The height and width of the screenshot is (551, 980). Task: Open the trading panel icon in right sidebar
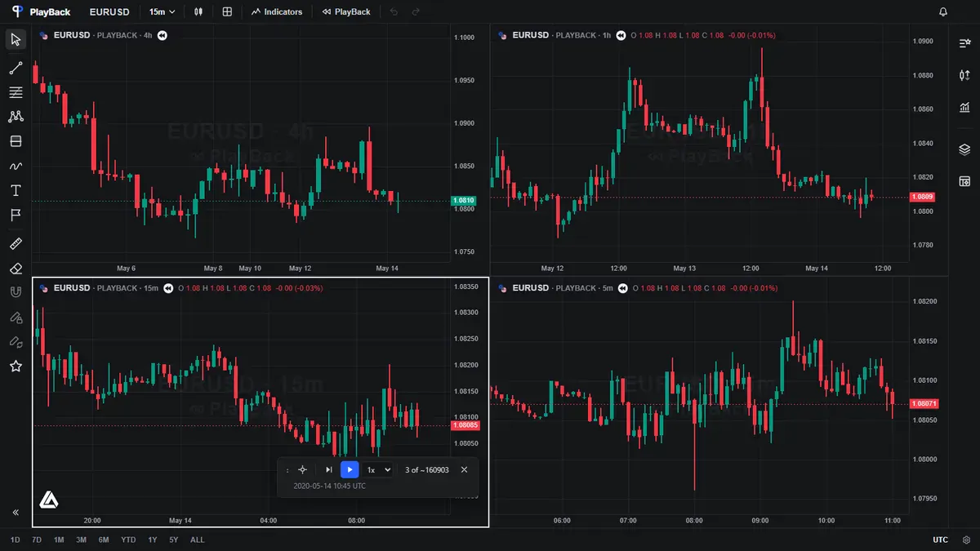tap(964, 75)
